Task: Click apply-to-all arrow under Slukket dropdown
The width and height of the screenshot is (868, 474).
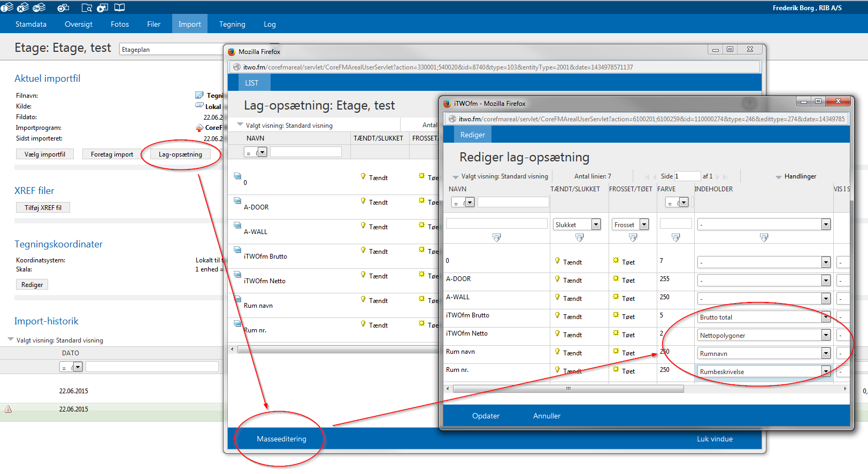Action: 579,237
